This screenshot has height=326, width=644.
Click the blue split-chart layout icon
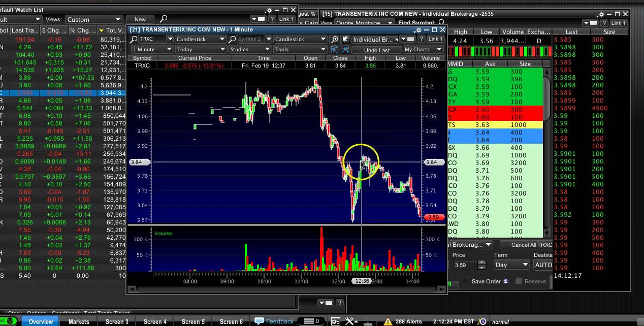pyautogui.click(x=334, y=49)
